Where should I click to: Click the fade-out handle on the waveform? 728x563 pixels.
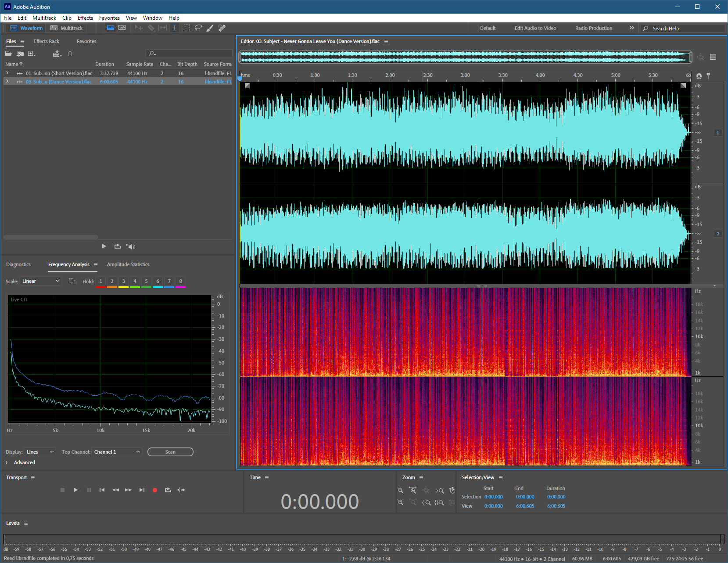683,86
